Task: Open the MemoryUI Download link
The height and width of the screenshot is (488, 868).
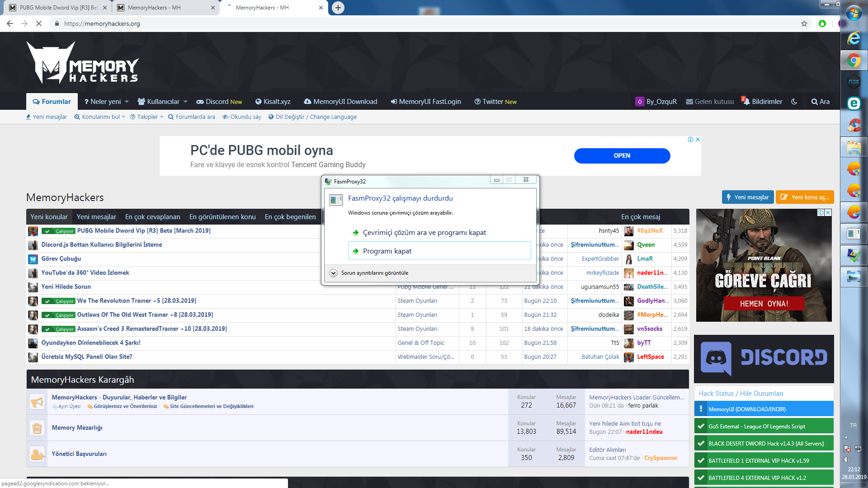Action: [340, 102]
